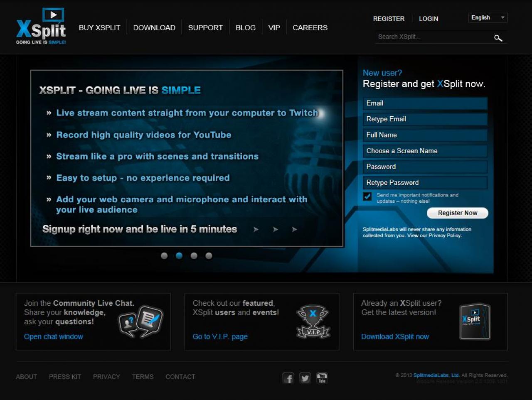Open the Privacy footer link

pos(106,377)
